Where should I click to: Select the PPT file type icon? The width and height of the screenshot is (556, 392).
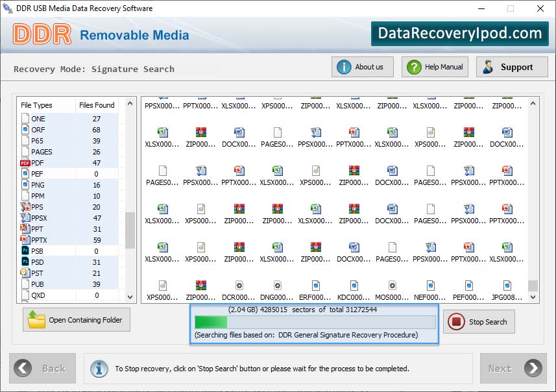pos(25,229)
